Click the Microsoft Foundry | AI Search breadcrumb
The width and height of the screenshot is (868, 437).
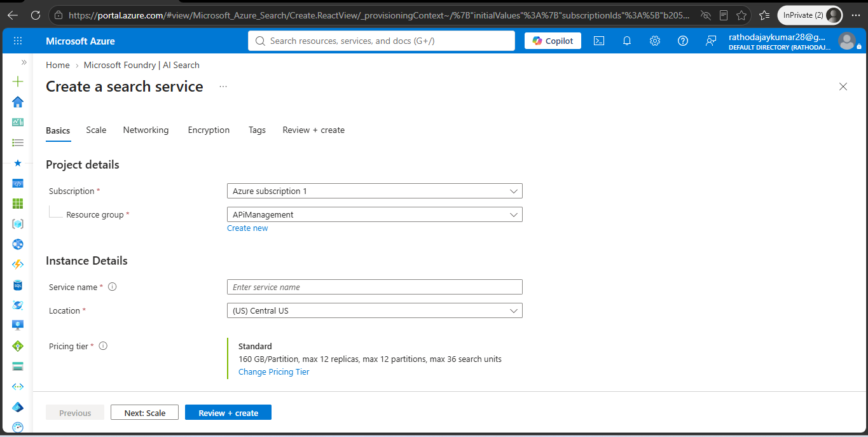point(141,65)
